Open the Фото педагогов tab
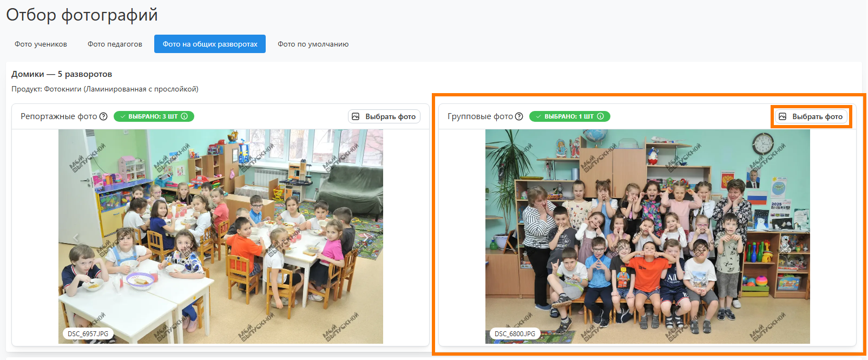The image size is (868, 360). 115,44
